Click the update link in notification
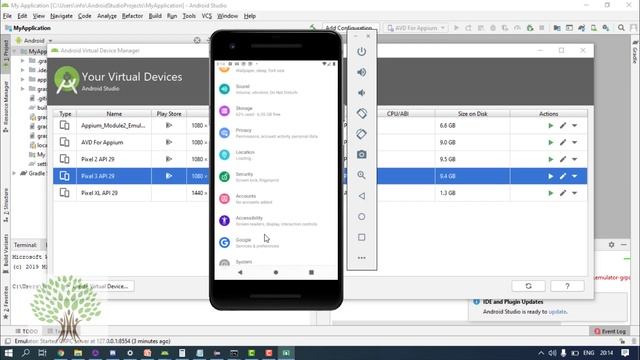 (x=557, y=311)
